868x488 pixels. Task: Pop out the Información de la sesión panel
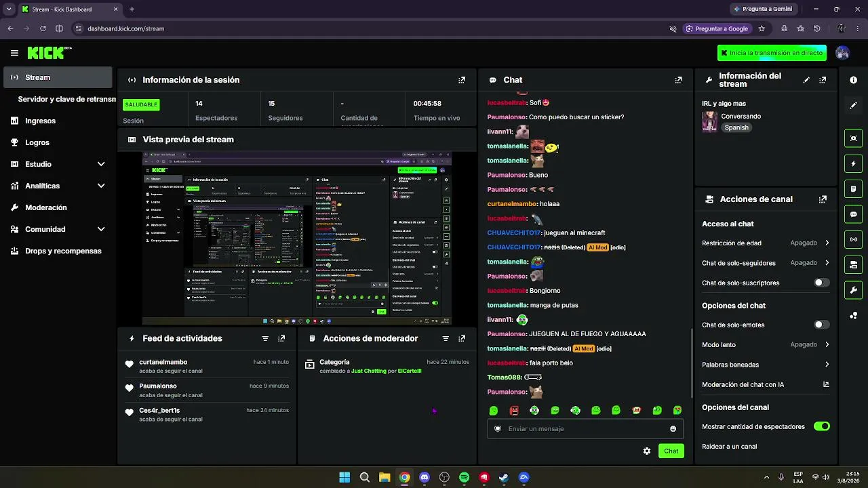point(462,80)
